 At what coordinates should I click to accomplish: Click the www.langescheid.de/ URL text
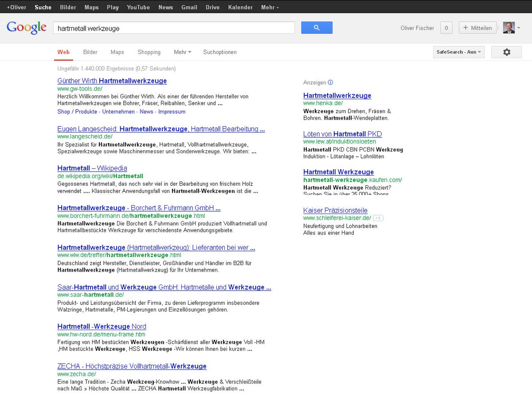(85, 136)
